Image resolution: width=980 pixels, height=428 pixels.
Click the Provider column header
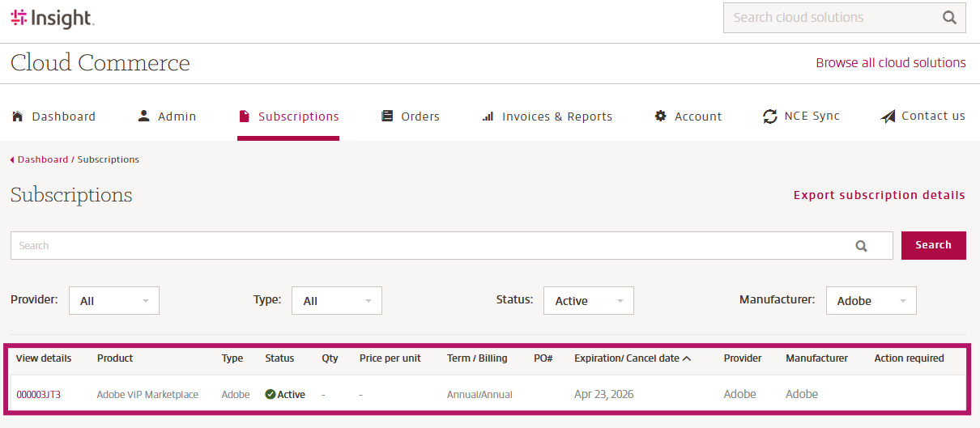point(743,358)
